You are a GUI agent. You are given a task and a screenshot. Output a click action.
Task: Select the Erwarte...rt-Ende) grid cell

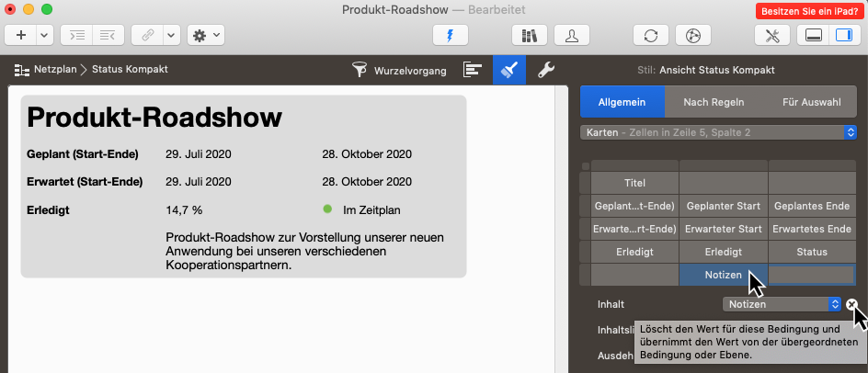pyautogui.click(x=634, y=229)
